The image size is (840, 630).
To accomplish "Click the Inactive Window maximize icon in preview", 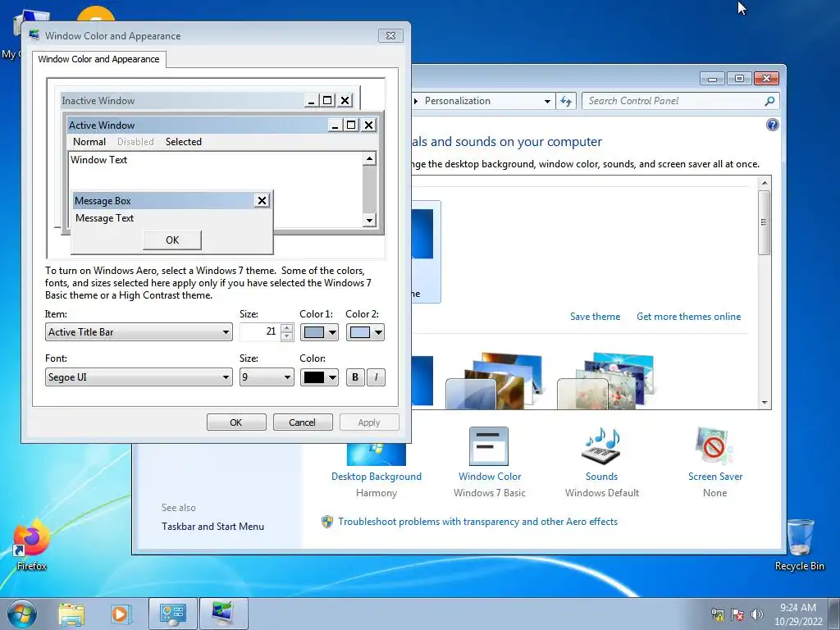I will pyautogui.click(x=327, y=100).
